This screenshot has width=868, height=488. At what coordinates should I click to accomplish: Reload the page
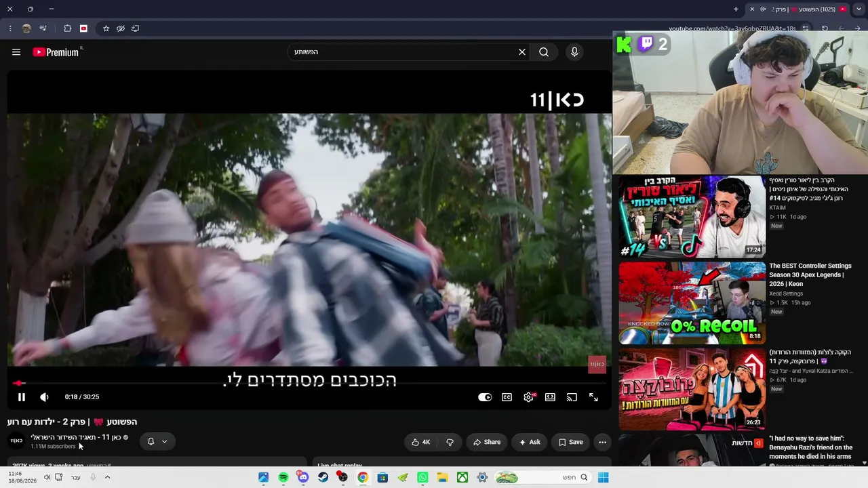click(825, 28)
